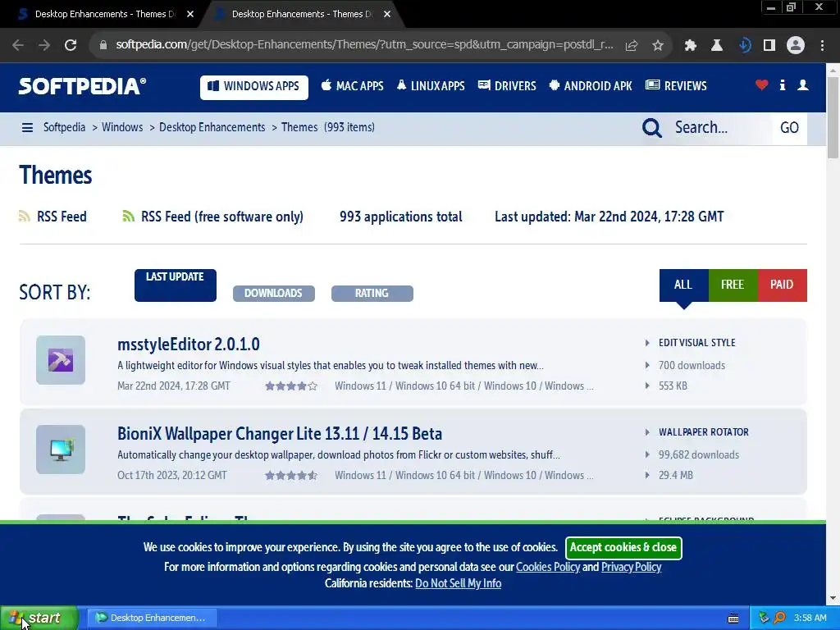Click the Softpedia logo
This screenshot has width=840, height=630.
pyautogui.click(x=82, y=86)
